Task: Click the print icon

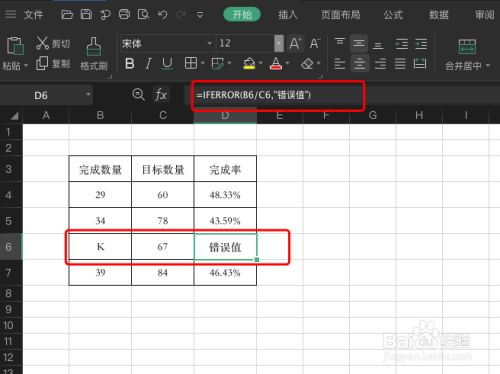Action: pos(124,14)
